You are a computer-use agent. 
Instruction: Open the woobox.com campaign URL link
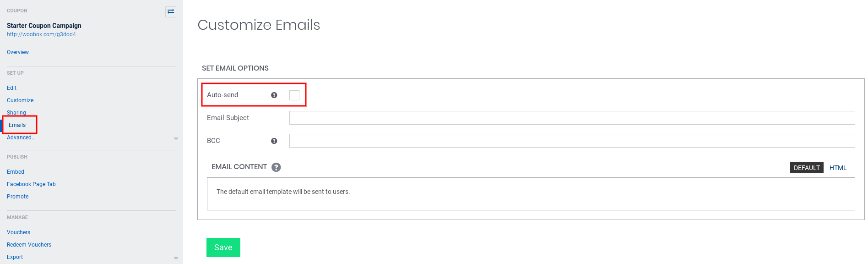(x=41, y=34)
